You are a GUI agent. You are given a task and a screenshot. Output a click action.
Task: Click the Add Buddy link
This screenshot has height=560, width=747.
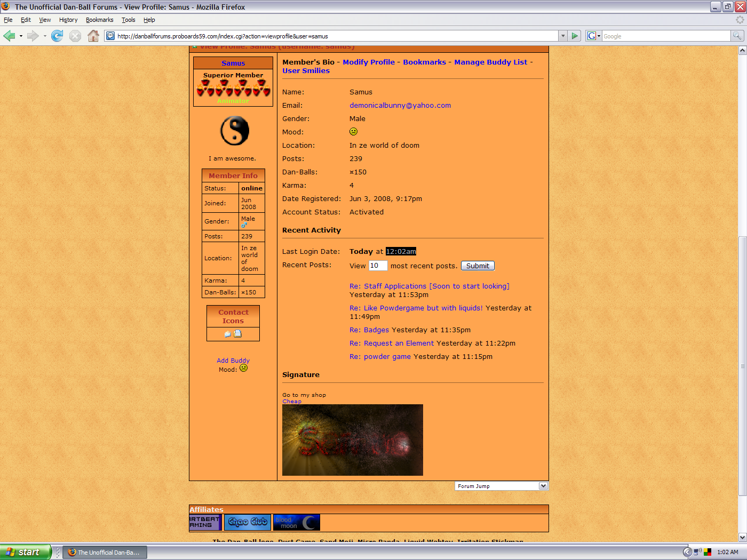tap(233, 361)
